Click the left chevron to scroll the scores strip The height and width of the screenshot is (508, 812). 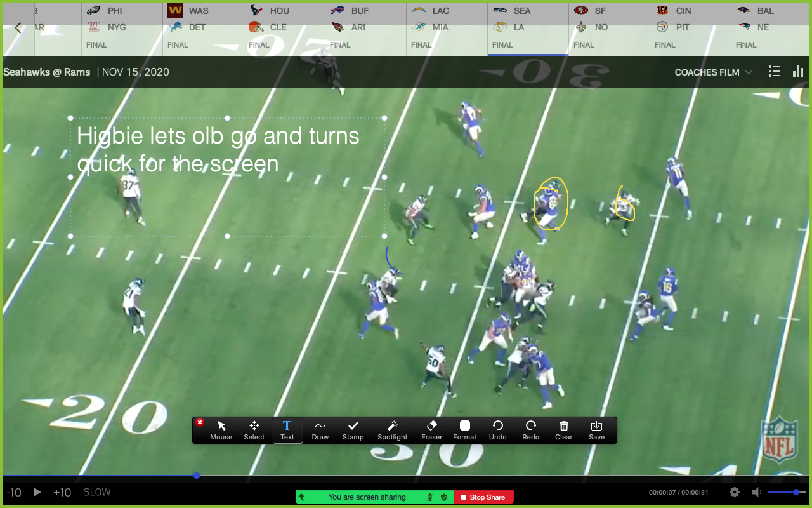pos(18,27)
